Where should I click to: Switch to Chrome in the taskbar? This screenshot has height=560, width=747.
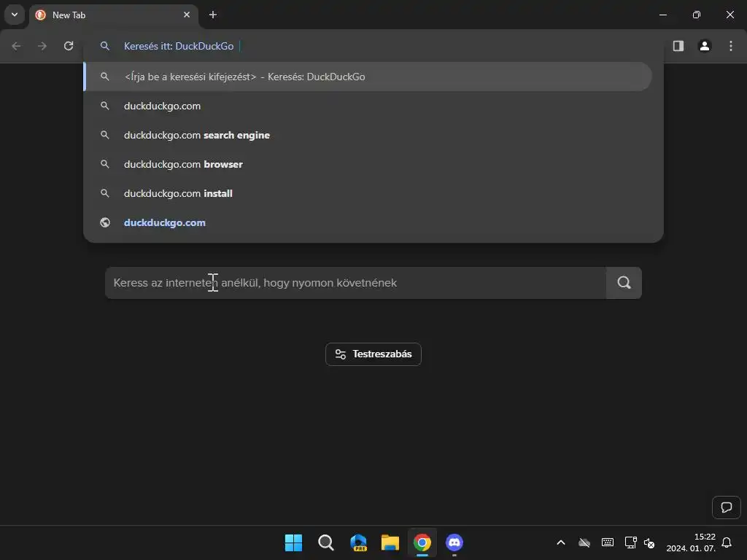pos(422,542)
